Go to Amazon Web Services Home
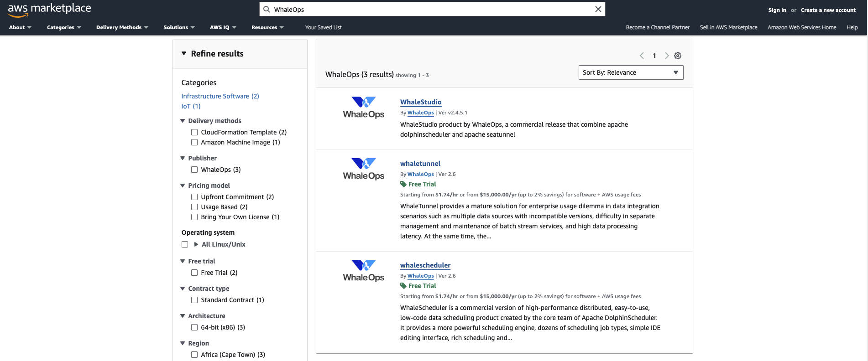The width and height of the screenshot is (868, 361). click(802, 27)
